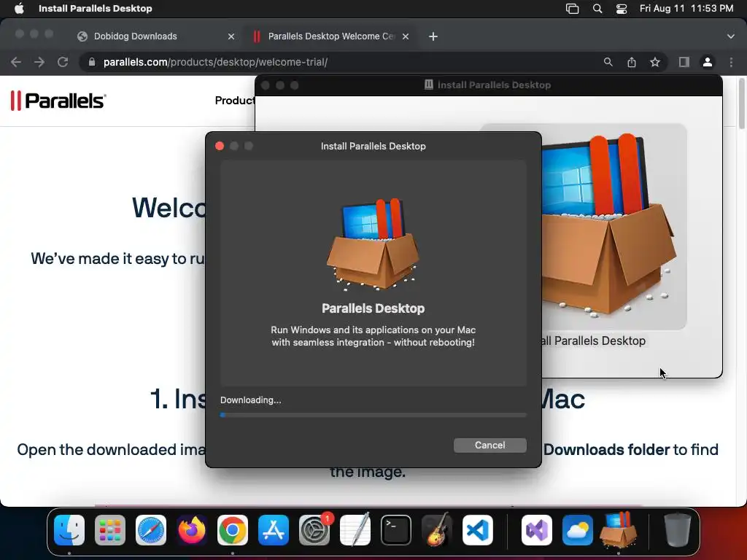Click the 'Parallels Desktop' heading in the installer dialog
This screenshot has height=560, width=747.
pos(373,308)
